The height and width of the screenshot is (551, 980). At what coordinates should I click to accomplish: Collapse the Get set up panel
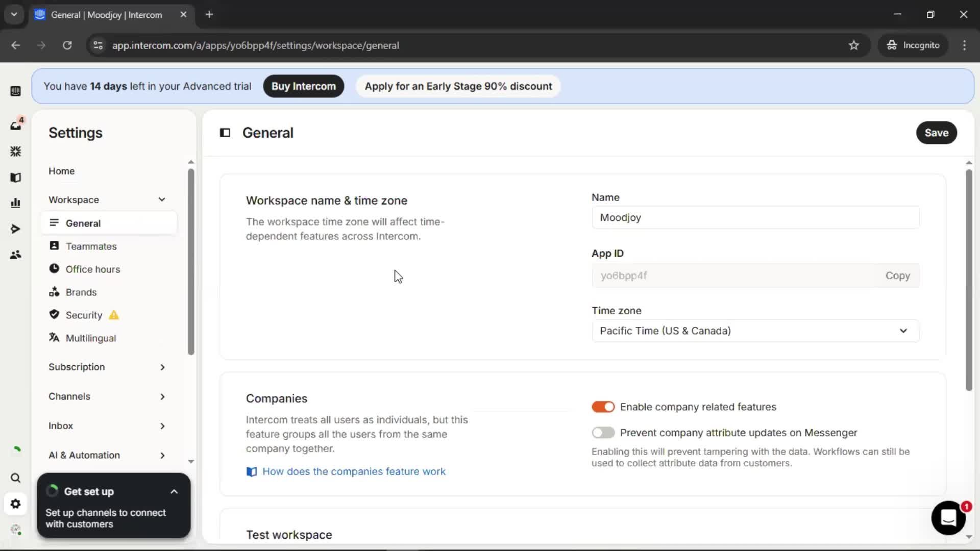(x=174, y=492)
